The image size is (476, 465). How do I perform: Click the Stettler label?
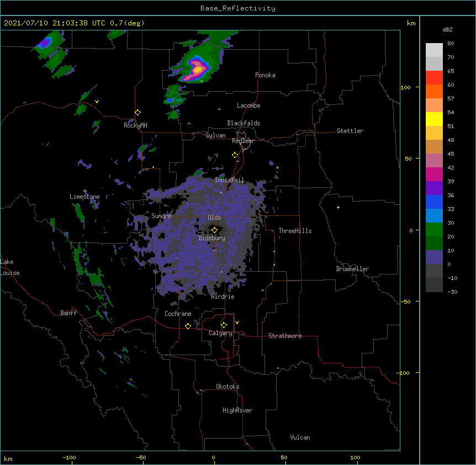(x=350, y=131)
